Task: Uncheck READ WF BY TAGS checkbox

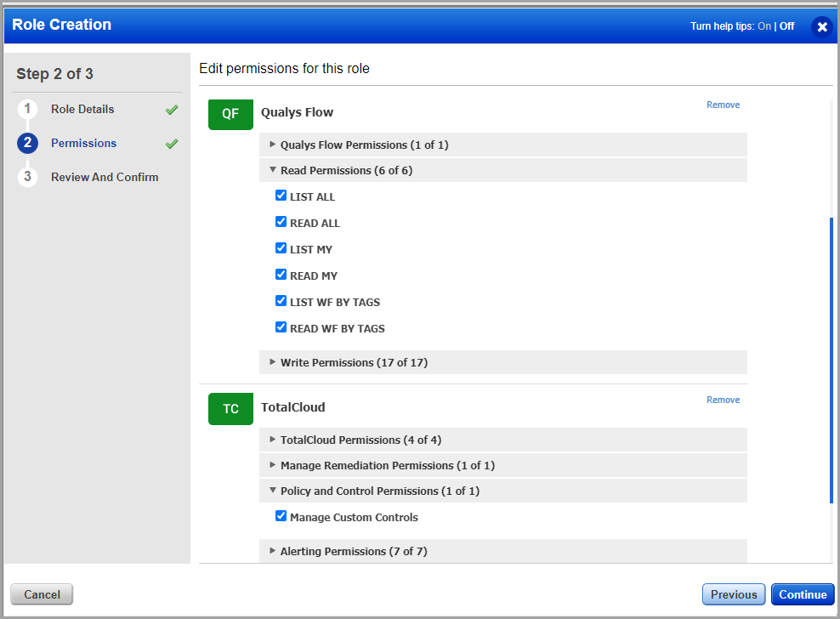Action: click(x=281, y=327)
